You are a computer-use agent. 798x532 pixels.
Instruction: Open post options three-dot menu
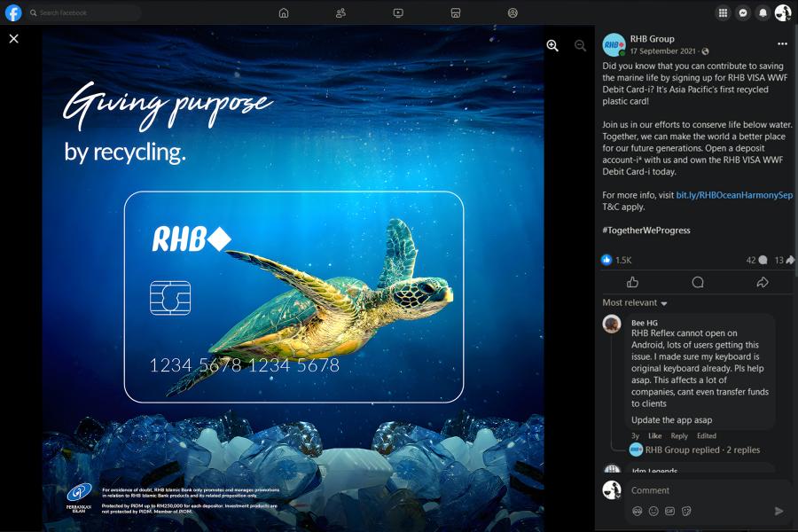tap(781, 43)
